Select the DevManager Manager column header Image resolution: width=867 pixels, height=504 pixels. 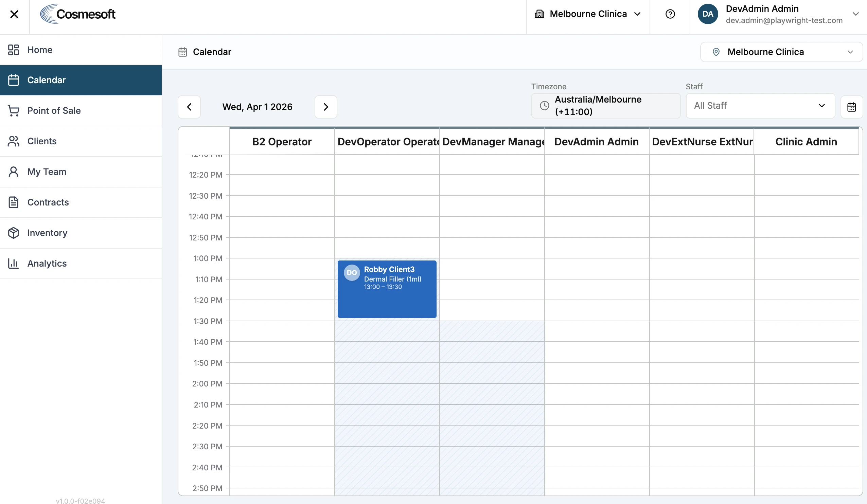(x=492, y=142)
